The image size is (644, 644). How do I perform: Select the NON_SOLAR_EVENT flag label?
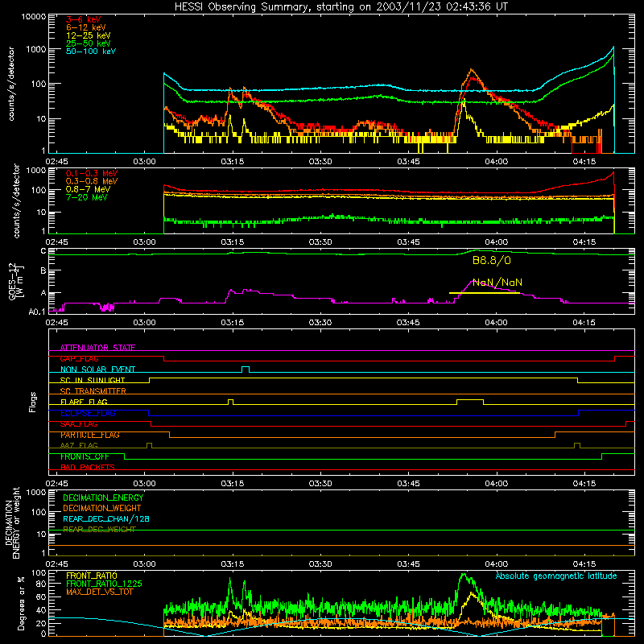pyautogui.click(x=97, y=369)
